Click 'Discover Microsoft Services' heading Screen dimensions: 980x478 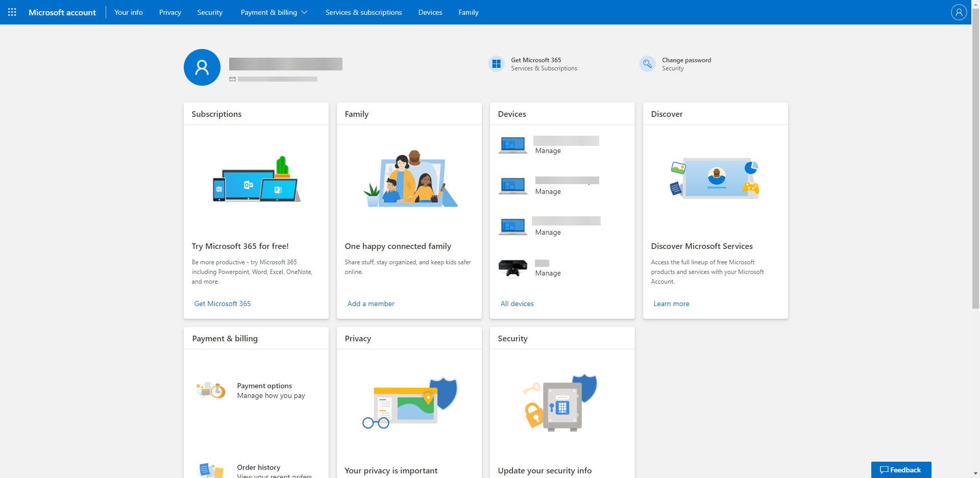pyautogui.click(x=702, y=246)
